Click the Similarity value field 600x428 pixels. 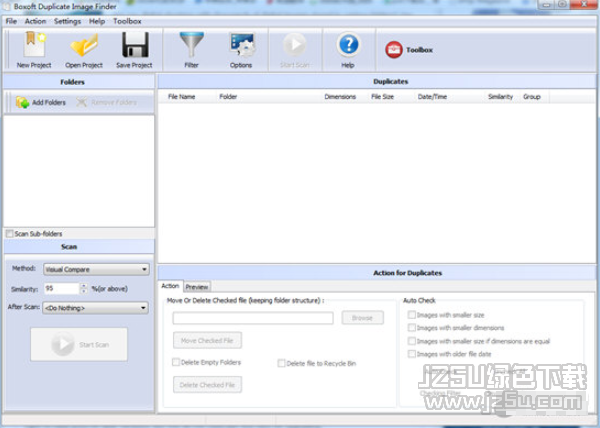(x=62, y=288)
